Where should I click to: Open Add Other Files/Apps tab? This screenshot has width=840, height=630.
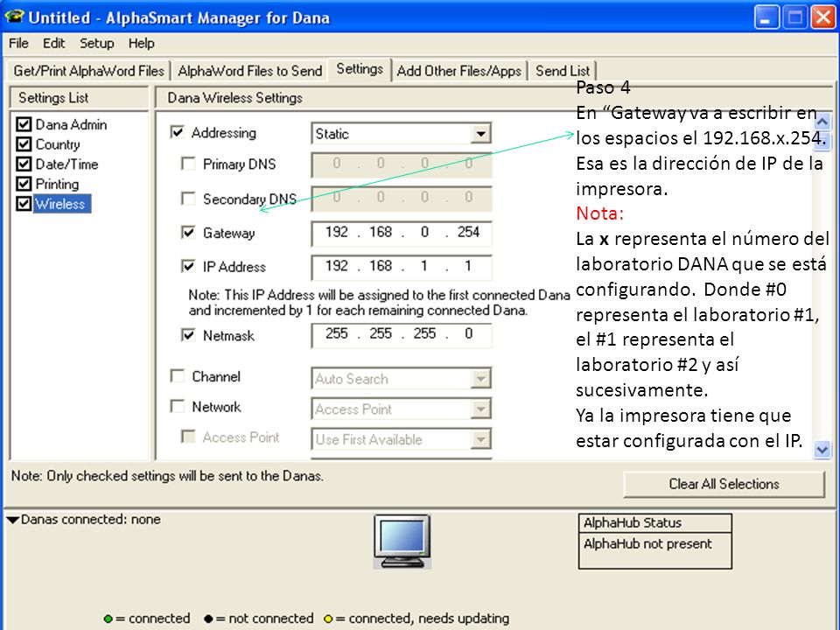point(459,71)
